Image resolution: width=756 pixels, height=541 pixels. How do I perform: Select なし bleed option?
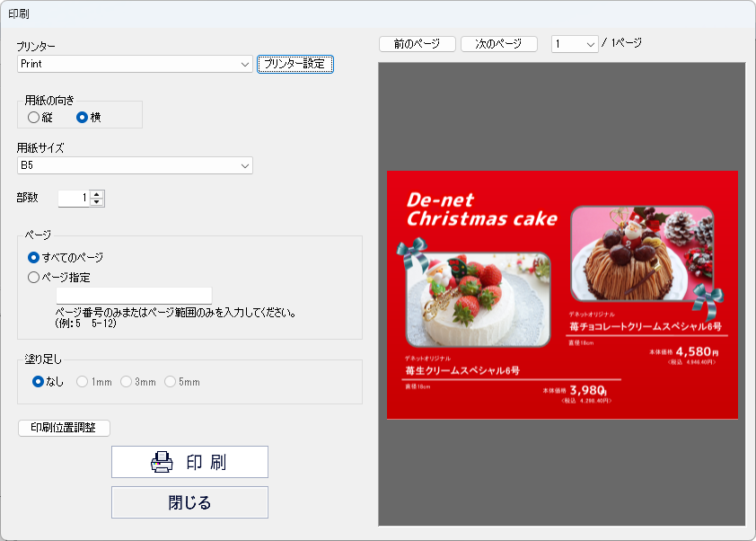point(38,382)
